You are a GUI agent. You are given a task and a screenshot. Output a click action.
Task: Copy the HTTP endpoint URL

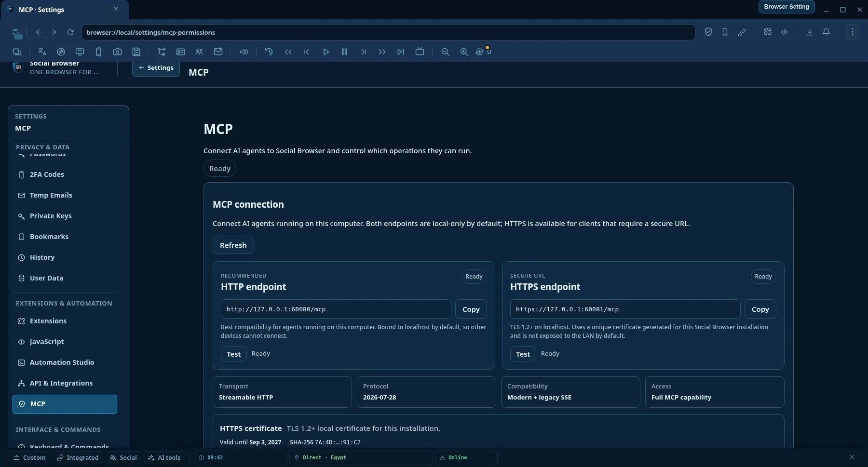(x=471, y=309)
